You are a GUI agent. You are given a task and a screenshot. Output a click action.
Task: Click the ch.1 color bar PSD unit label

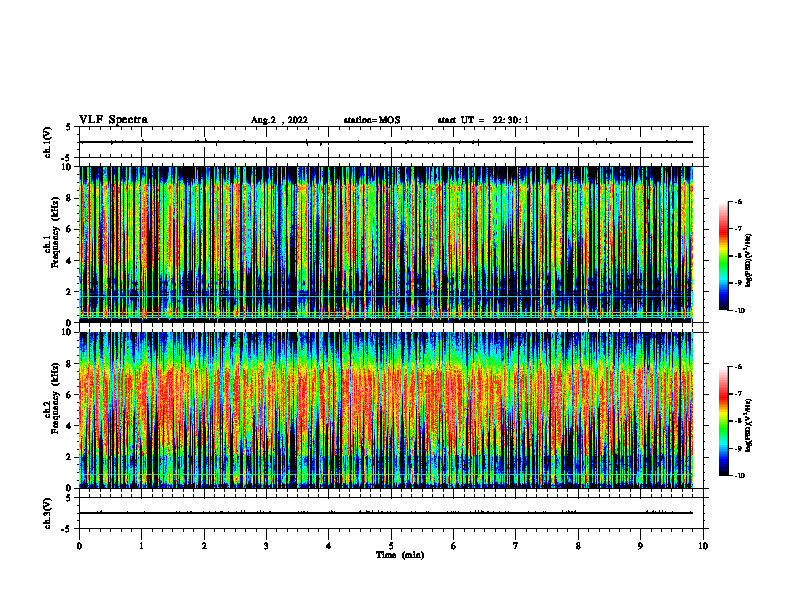pos(748,260)
